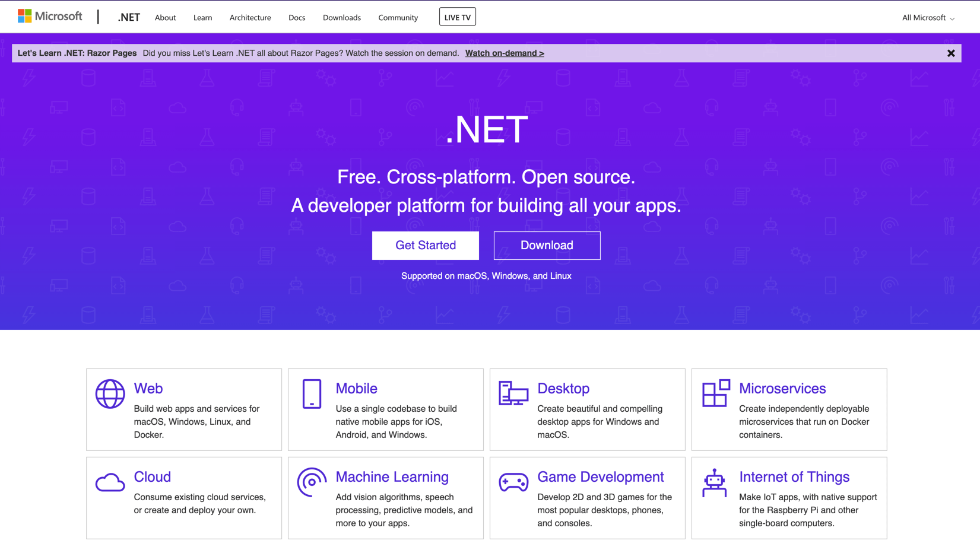Click the Microservices grid icon
980x553 pixels.
pos(715,393)
